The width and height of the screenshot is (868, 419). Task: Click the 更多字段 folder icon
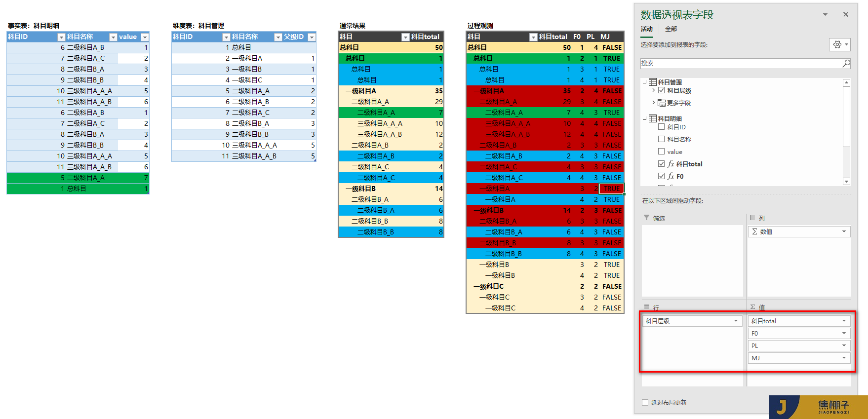[662, 103]
